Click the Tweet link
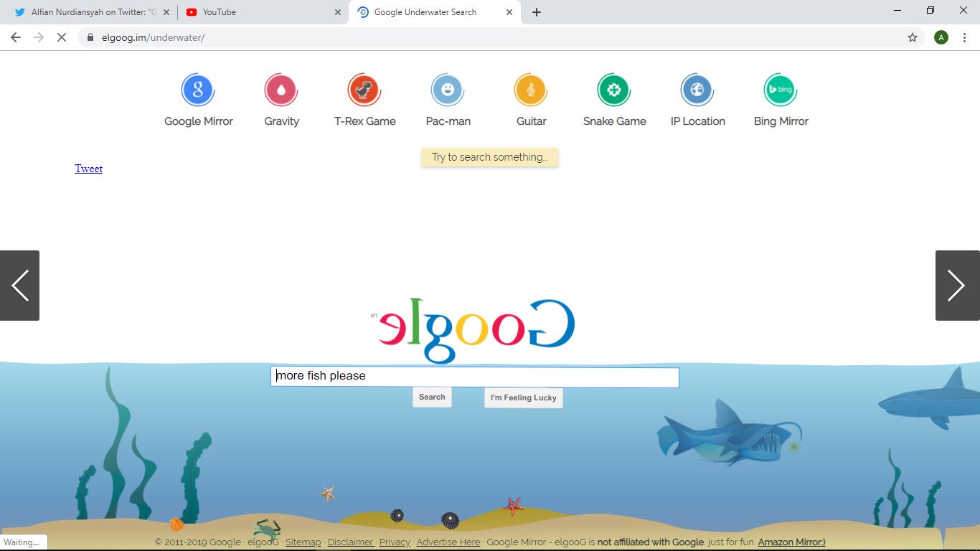980x551 pixels. pyautogui.click(x=89, y=169)
